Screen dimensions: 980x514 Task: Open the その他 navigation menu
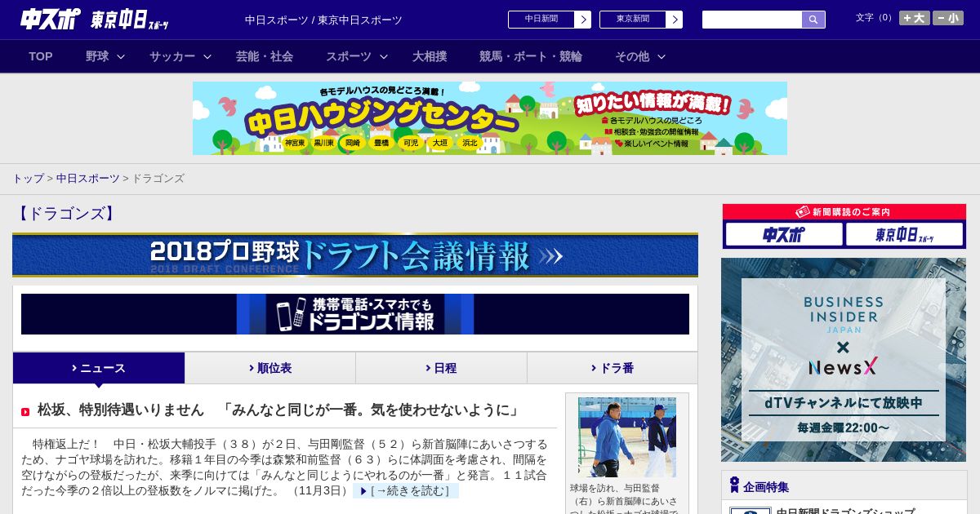tap(632, 56)
